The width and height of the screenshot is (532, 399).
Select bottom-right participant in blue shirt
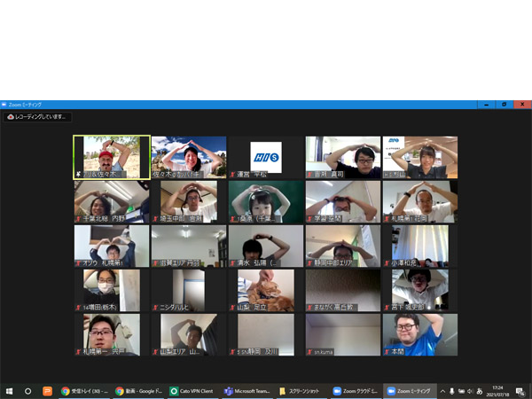click(x=419, y=334)
